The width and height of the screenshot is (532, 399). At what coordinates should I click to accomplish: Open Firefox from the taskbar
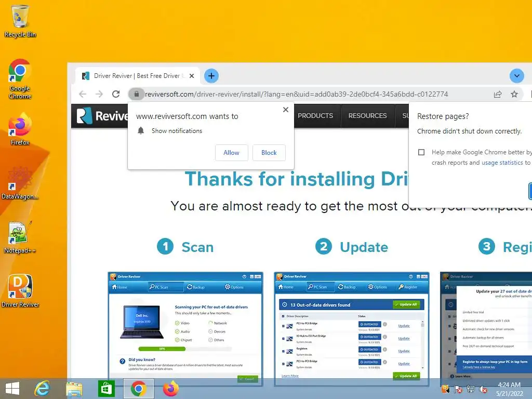coord(170,389)
